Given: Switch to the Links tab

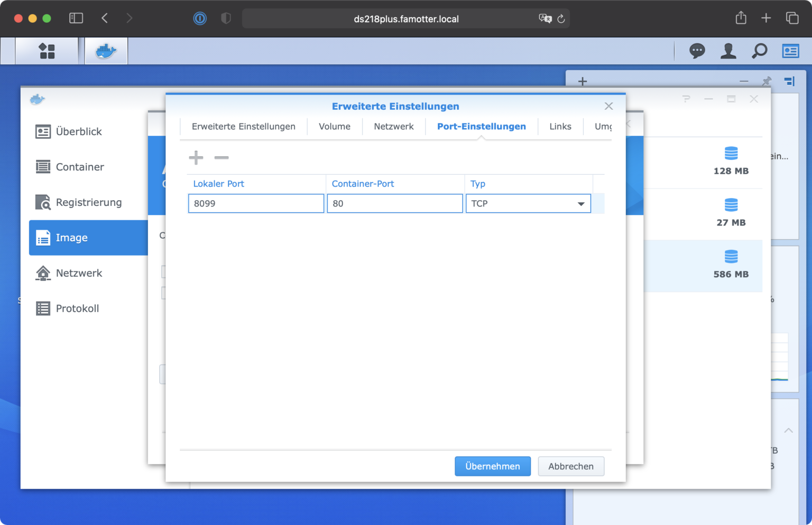Looking at the screenshot, I should (560, 126).
